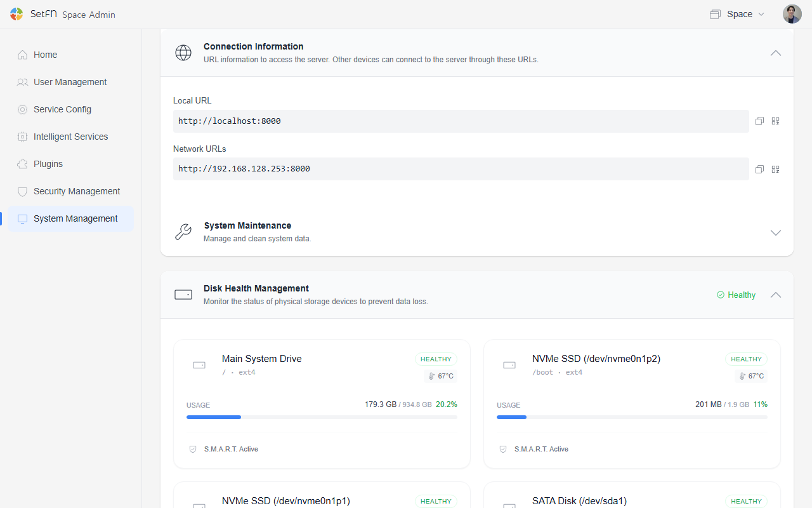
Task: Collapse the Connection Information section
Action: pyautogui.click(x=775, y=53)
